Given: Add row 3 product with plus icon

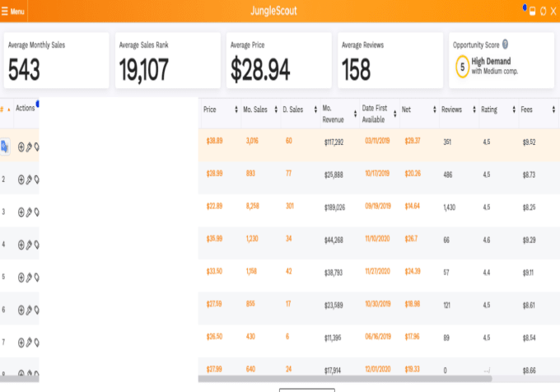Looking at the screenshot, I should pos(21,212).
